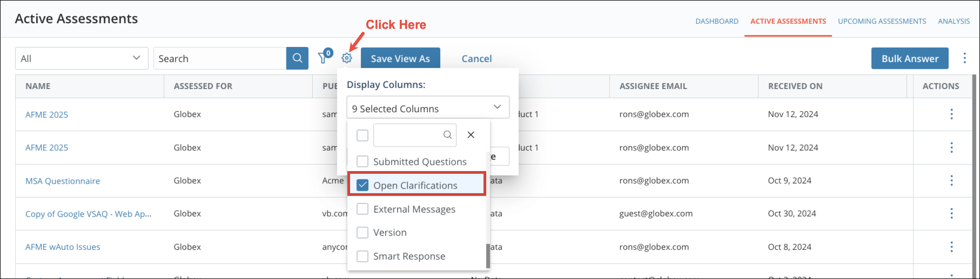The width and height of the screenshot is (980, 279).
Task: Open the column settings gear icon
Action: 346,58
